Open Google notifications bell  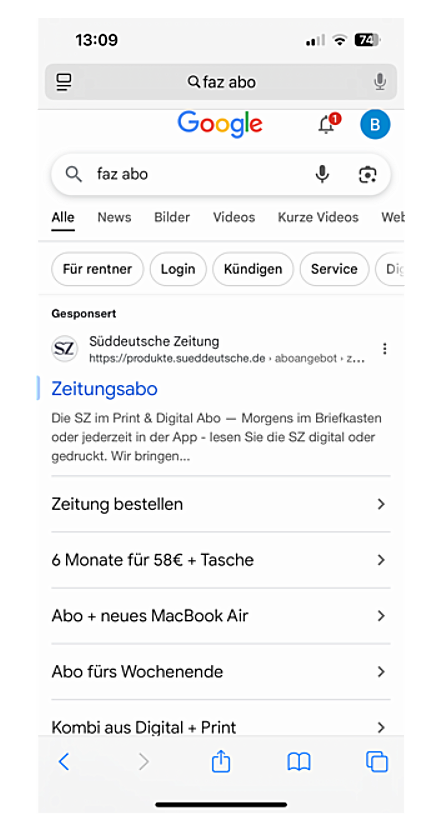click(328, 124)
